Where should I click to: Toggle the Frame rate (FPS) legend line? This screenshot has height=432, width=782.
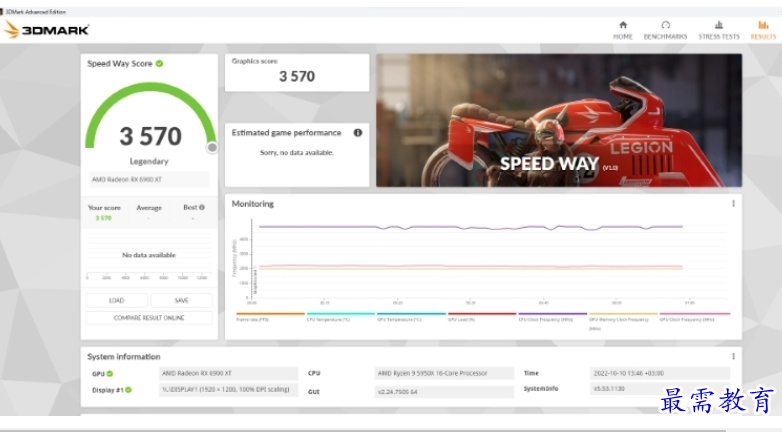coord(270,317)
